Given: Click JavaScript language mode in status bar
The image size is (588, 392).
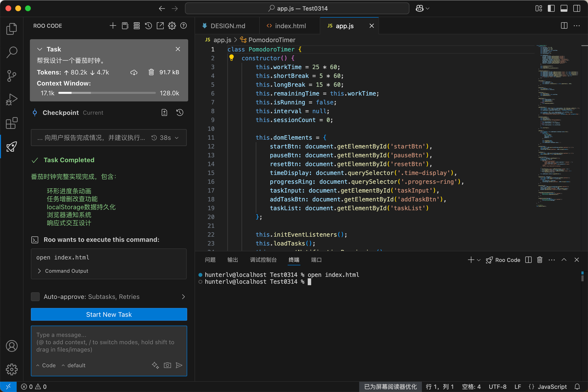Looking at the screenshot, I should pos(552,387).
